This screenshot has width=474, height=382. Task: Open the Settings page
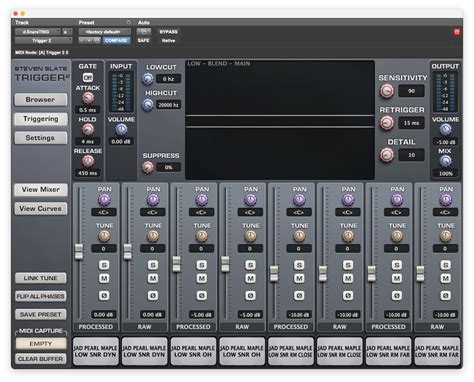click(41, 138)
